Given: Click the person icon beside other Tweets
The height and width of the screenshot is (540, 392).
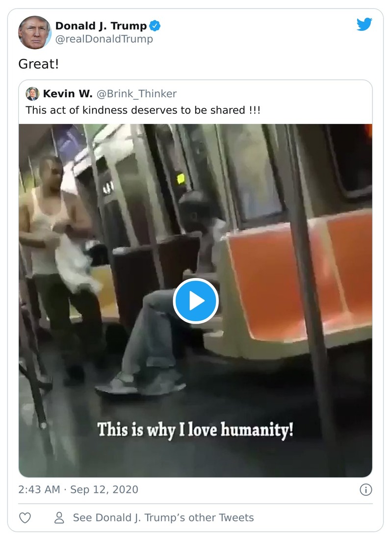Looking at the screenshot, I should pyautogui.click(x=59, y=517).
